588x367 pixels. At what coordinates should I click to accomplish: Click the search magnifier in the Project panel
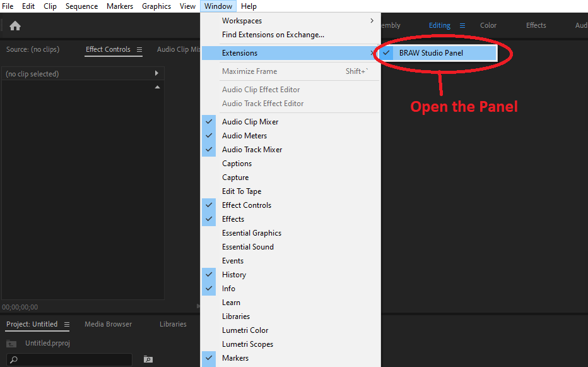point(13,359)
